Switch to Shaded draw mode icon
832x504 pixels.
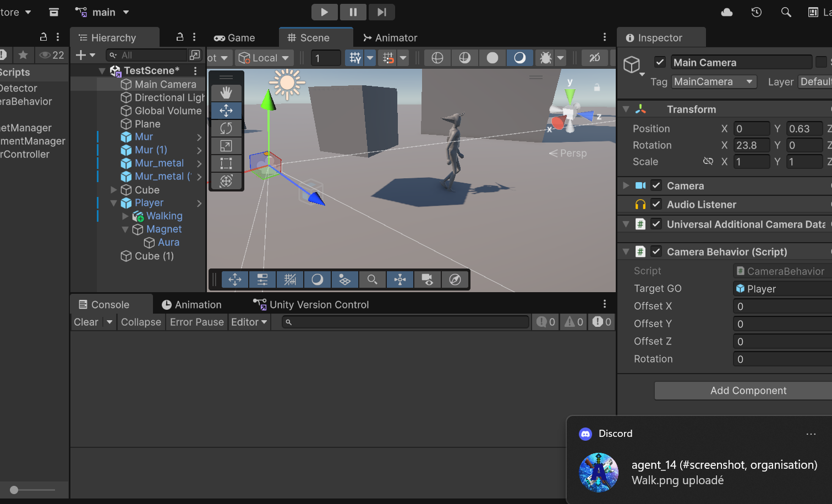tap(520, 58)
